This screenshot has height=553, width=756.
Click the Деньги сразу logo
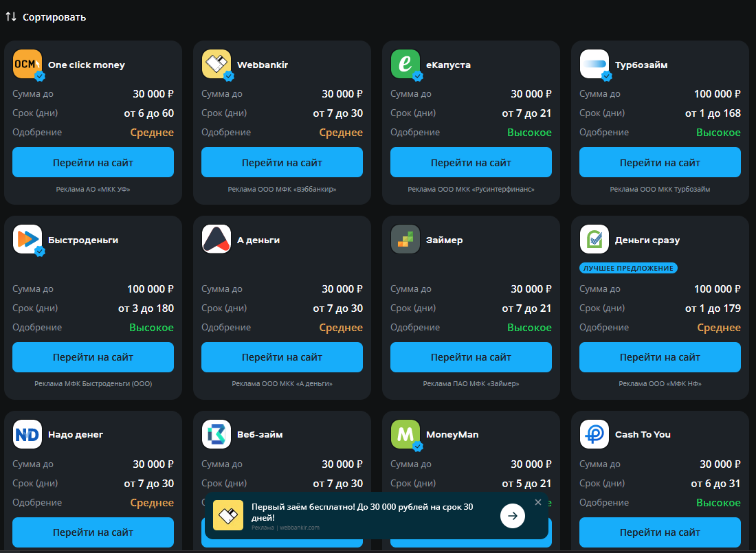594,239
